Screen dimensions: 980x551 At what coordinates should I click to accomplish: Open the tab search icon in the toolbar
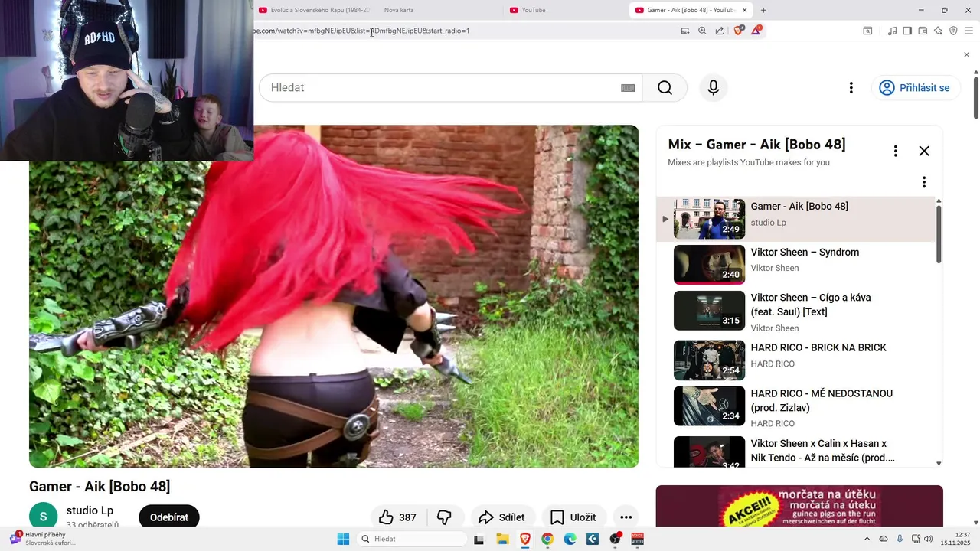coord(867,31)
